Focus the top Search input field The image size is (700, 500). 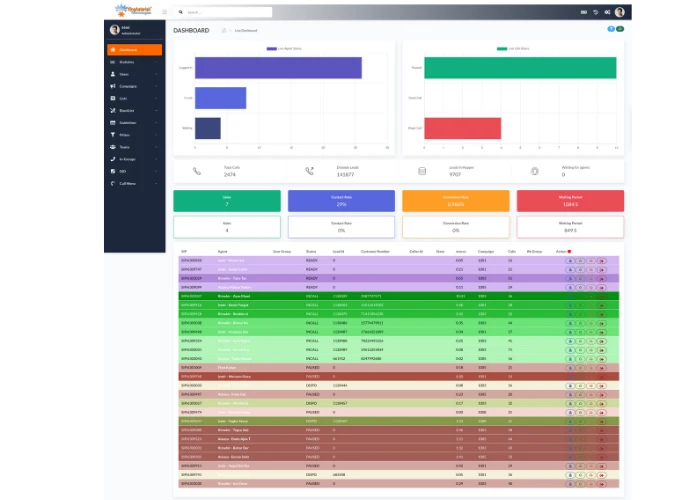pyautogui.click(x=223, y=12)
